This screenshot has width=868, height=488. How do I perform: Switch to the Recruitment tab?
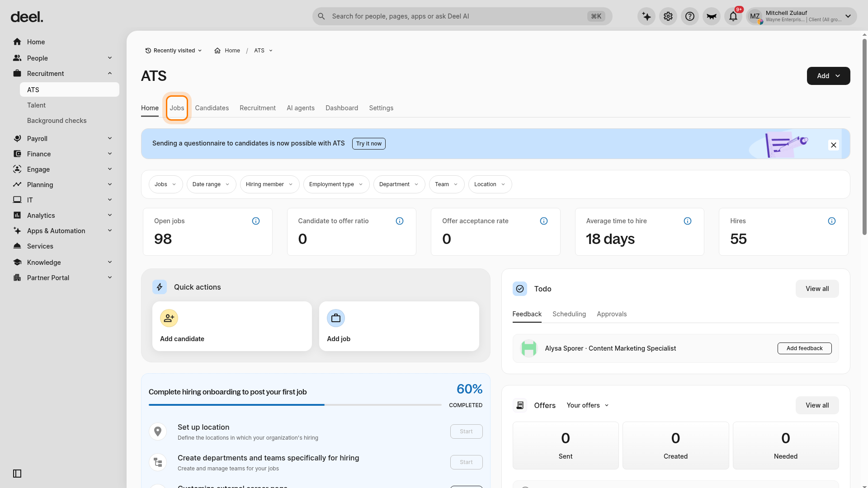click(x=258, y=108)
